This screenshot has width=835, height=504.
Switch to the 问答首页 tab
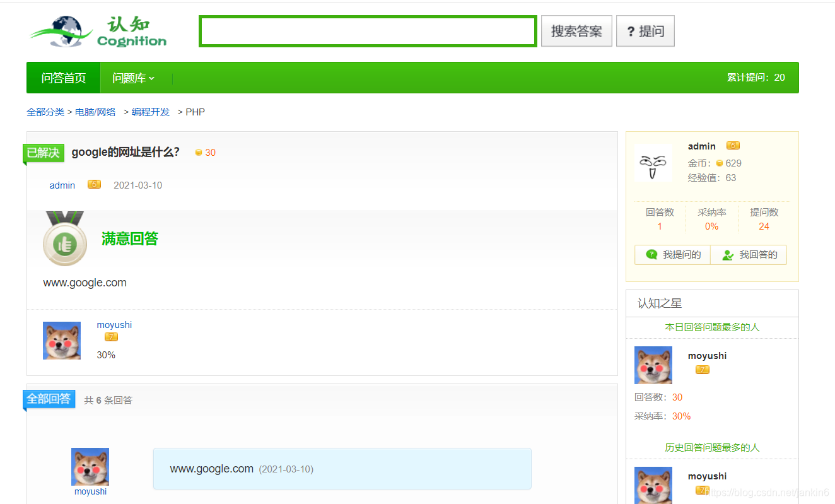tap(63, 78)
